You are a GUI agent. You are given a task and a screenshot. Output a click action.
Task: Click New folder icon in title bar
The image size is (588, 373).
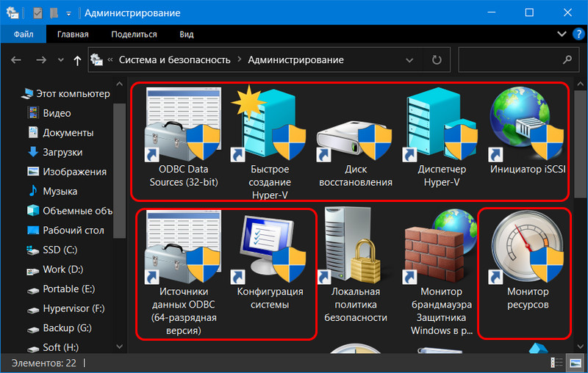pyautogui.click(x=54, y=13)
